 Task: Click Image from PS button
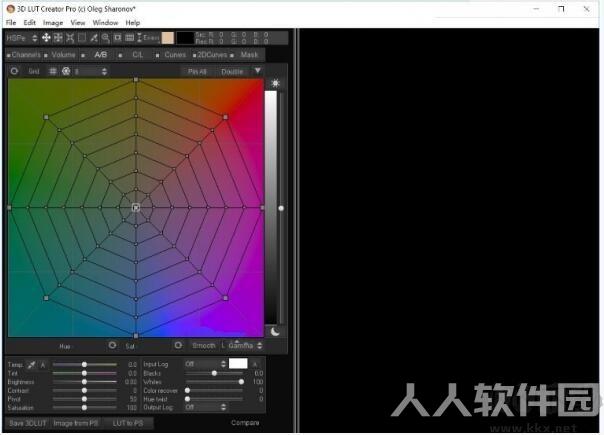coord(76,423)
